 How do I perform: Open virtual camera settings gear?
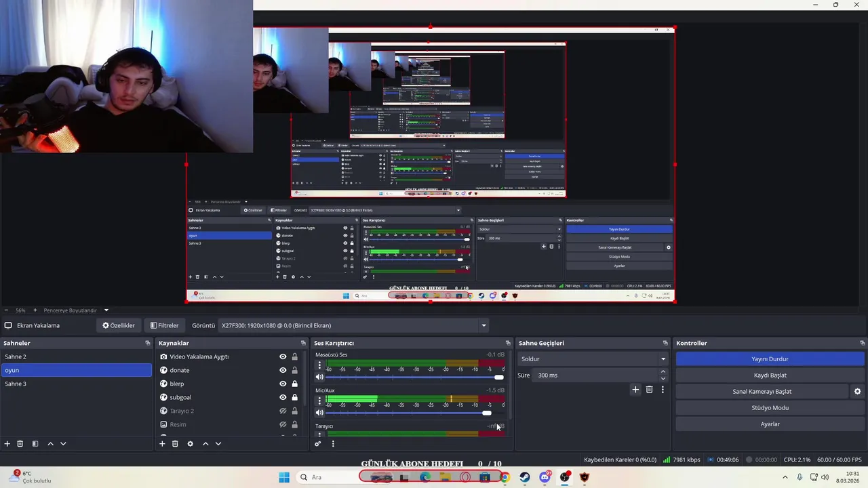pyautogui.click(x=857, y=392)
